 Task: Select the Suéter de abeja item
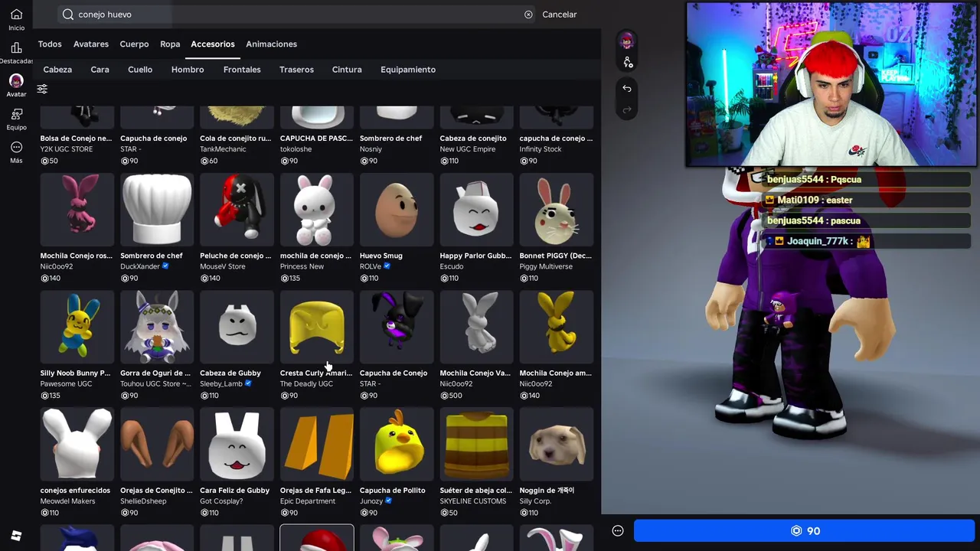tap(476, 444)
